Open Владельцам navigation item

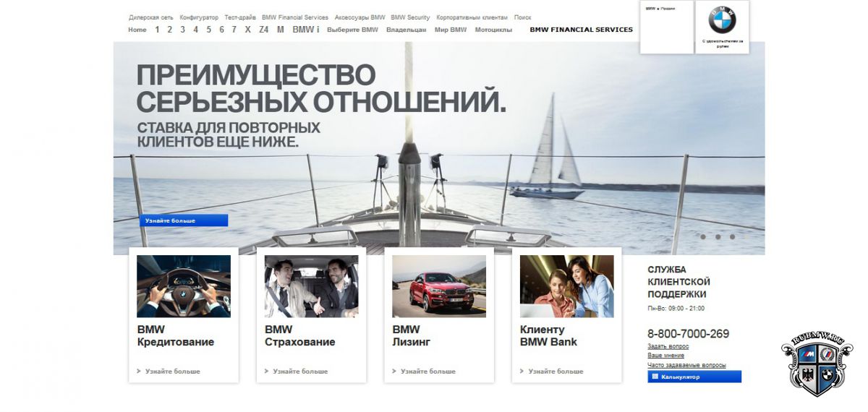406,30
